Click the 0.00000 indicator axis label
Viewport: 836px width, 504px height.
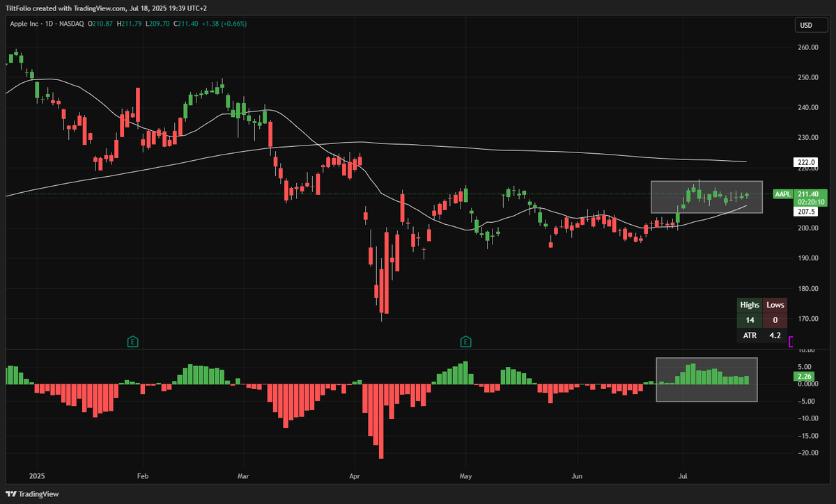807,384
